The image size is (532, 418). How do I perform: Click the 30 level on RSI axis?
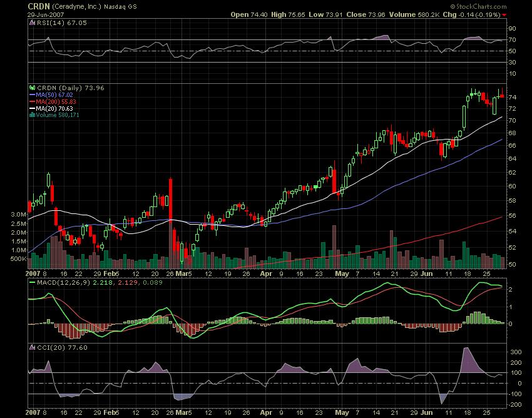point(512,63)
